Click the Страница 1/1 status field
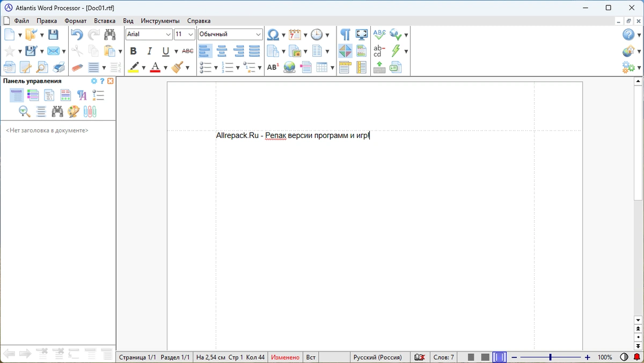644x363 pixels. pos(137,357)
